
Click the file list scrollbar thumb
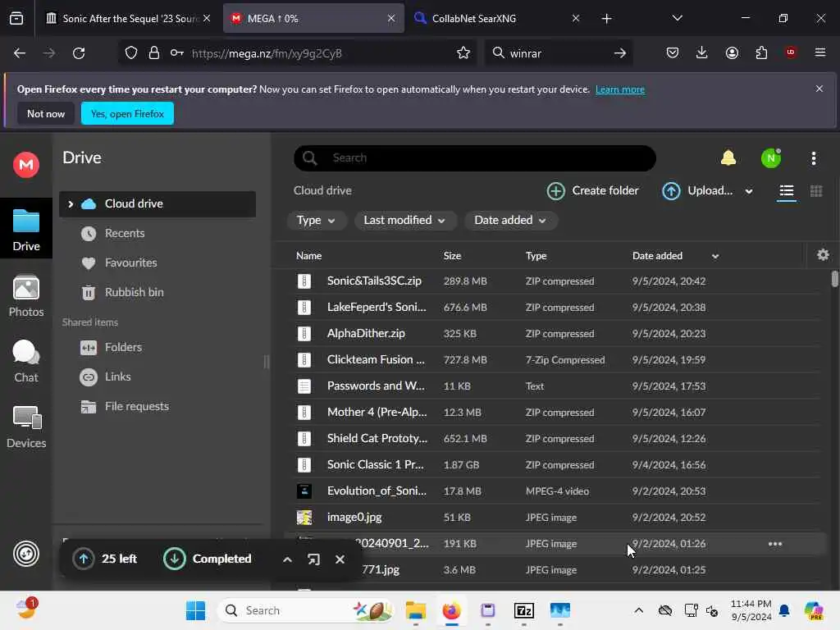[834, 280]
